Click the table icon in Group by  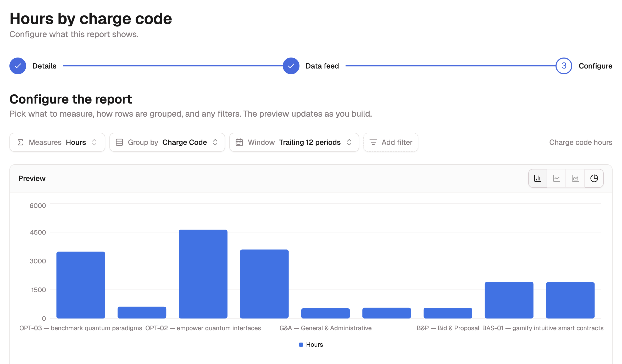tap(119, 142)
